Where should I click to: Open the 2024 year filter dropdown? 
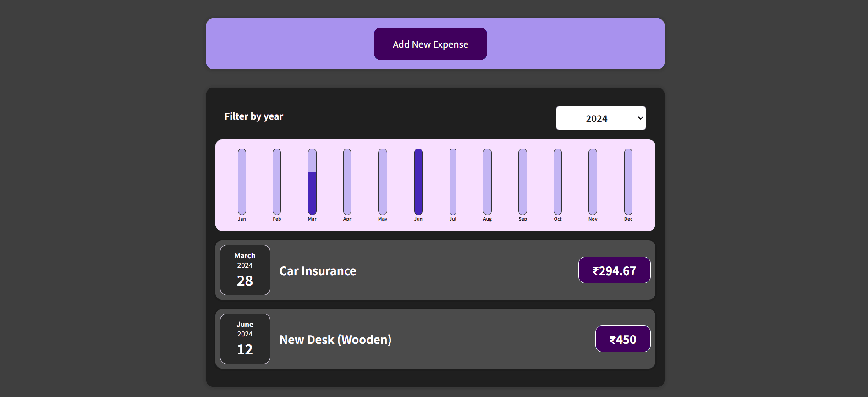[x=600, y=118]
